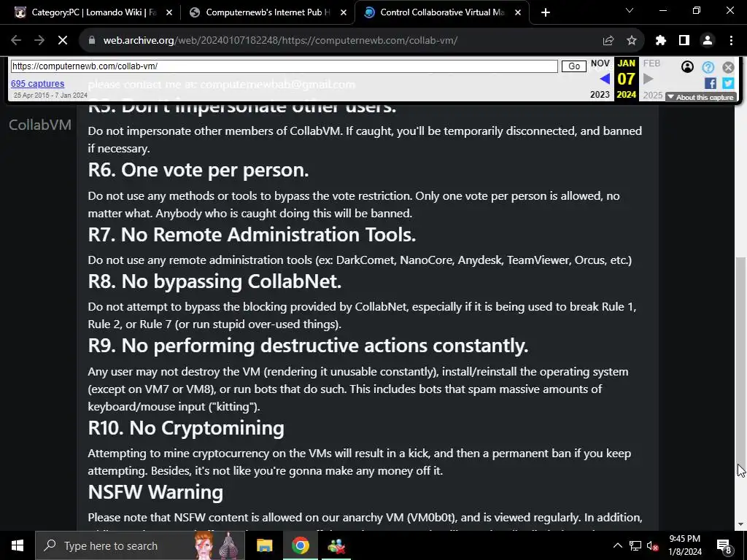Click the R8. No bypassing CollabNet heading
747x560 pixels.
tap(215, 281)
